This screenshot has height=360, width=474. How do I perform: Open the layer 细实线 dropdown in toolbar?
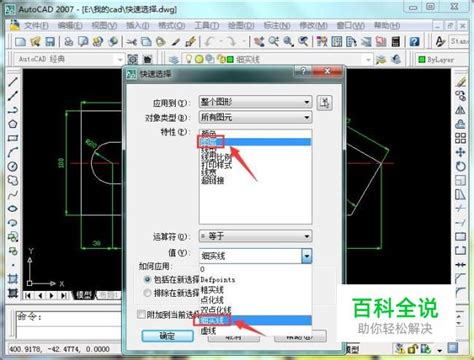[368, 60]
